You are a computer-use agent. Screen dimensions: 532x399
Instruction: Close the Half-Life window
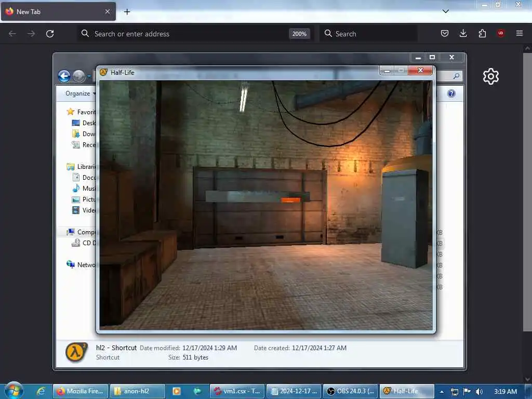coord(420,70)
